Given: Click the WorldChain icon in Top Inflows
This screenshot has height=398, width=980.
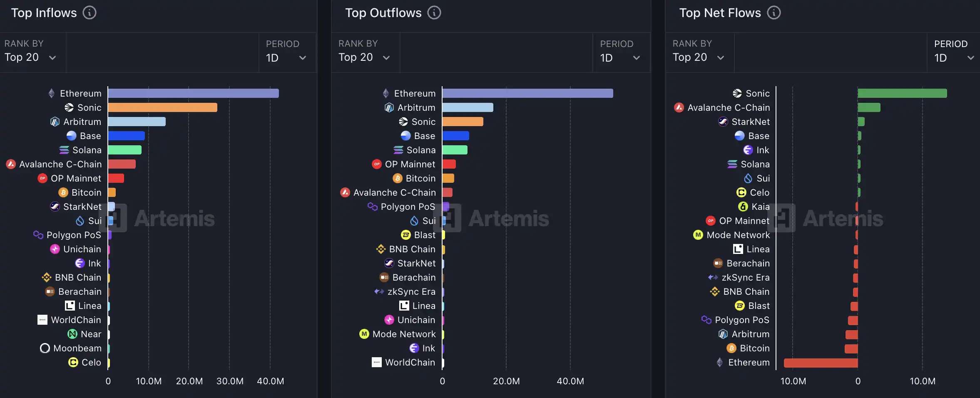Looking at the screenshot, I should 42,320.
